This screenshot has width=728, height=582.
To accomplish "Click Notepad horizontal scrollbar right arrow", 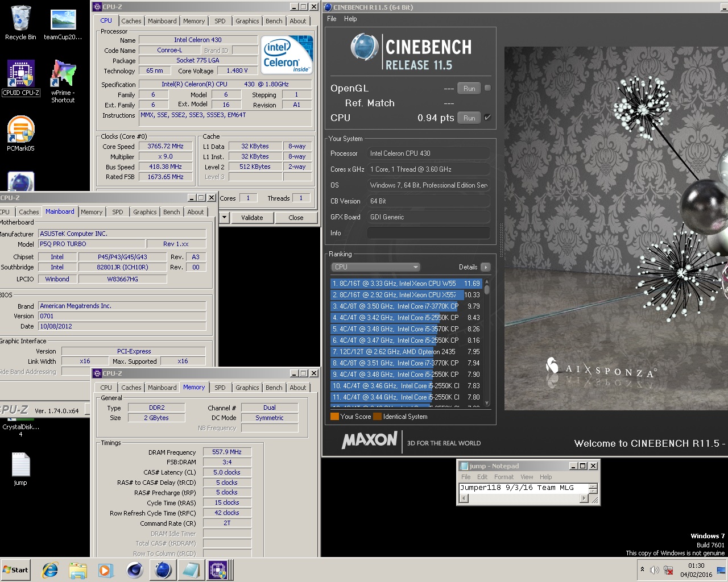I will (x=583, y=498).
